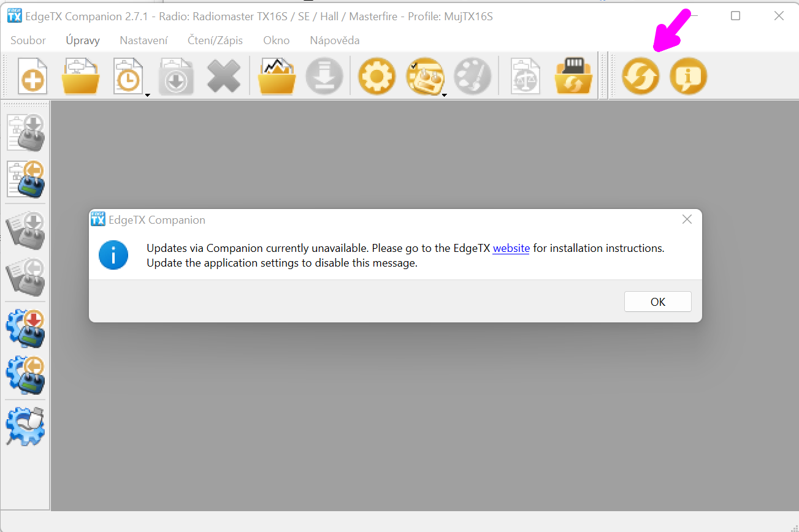Follow the EdgeTX website link

(x=511, y=248)
